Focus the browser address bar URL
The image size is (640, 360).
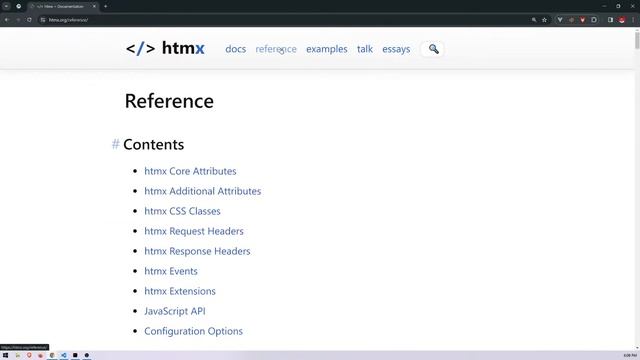[68, 20]
